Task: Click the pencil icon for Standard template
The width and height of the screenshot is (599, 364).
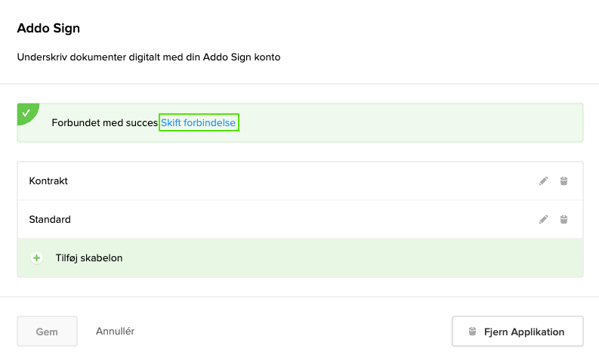Action: [x=543, y=220]
